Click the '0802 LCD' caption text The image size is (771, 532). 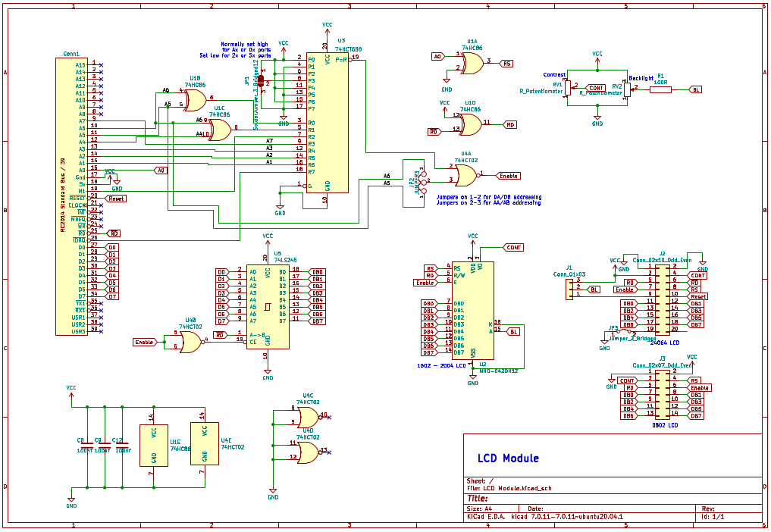point(665,425)
